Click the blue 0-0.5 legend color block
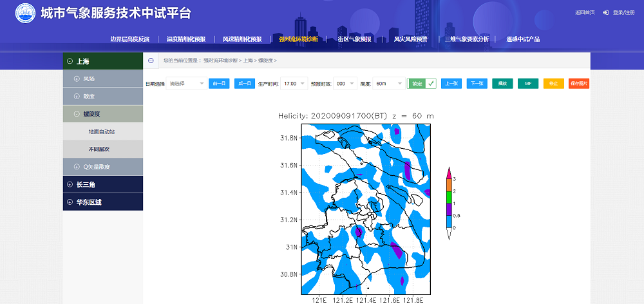 (x=449, y=222)
